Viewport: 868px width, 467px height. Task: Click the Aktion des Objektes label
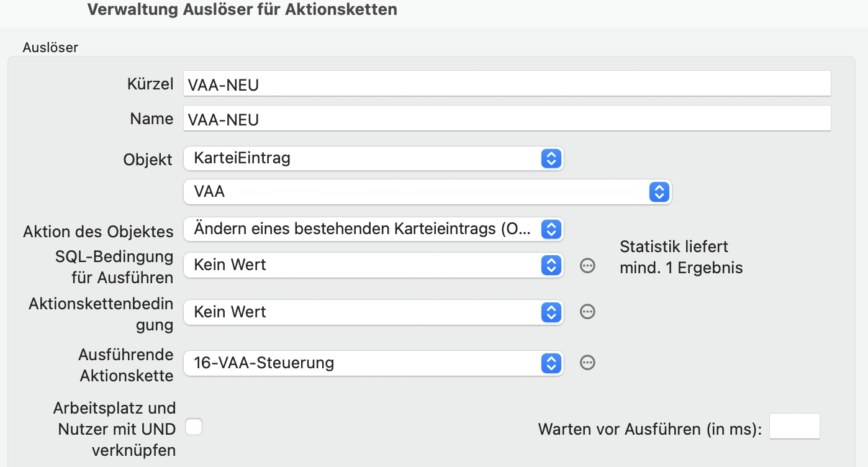click(x=98, y=232)
